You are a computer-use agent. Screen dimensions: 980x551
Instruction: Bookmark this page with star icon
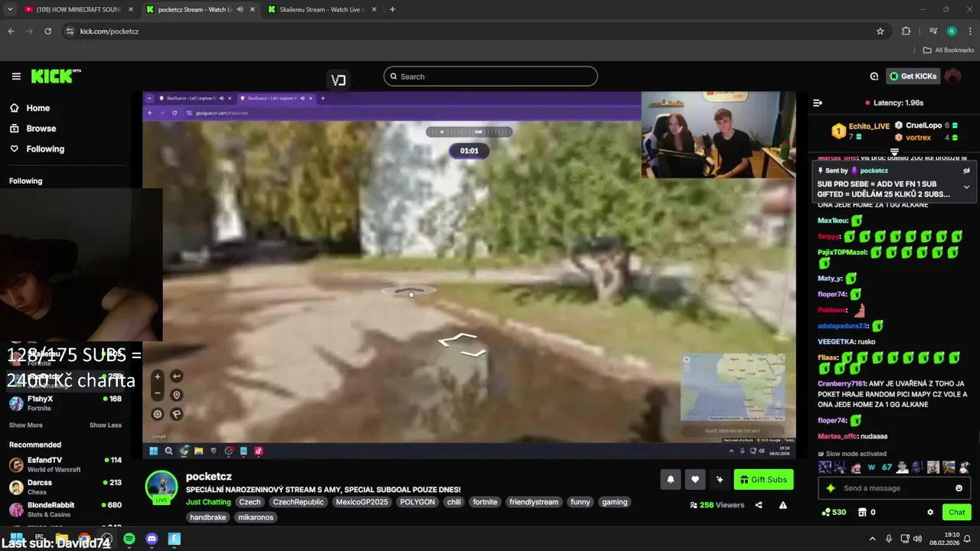880,31
